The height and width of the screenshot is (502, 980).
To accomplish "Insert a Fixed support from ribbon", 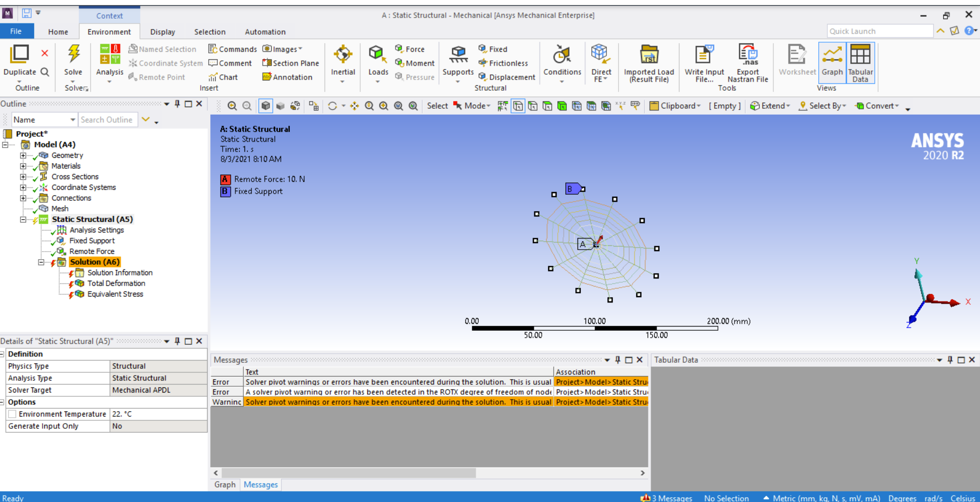I will [493, 49].
